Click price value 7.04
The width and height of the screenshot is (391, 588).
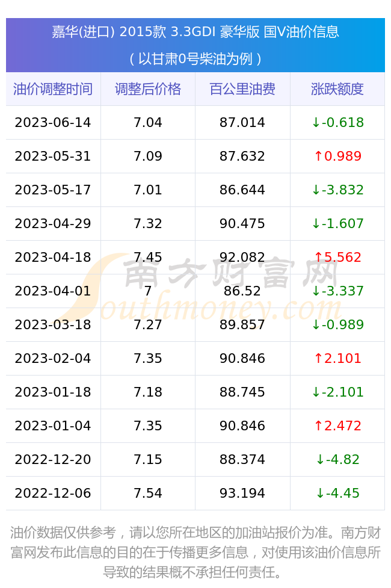(x=148, y=123)
